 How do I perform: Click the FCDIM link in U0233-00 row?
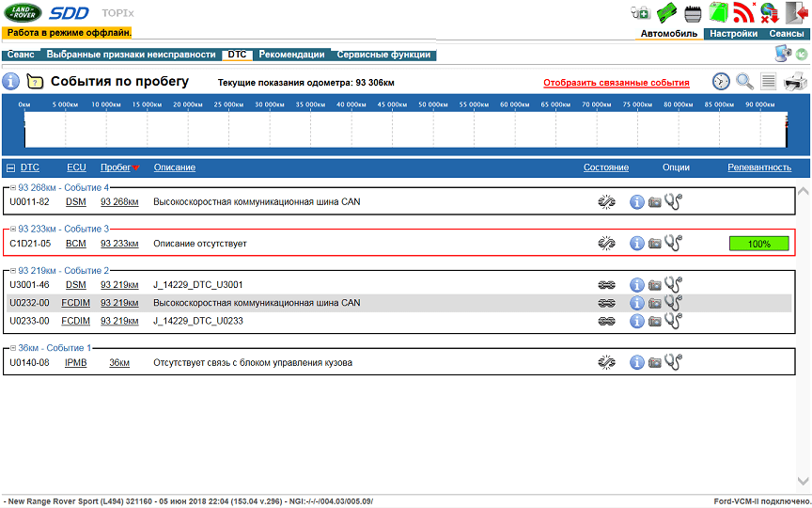(75, 322)
